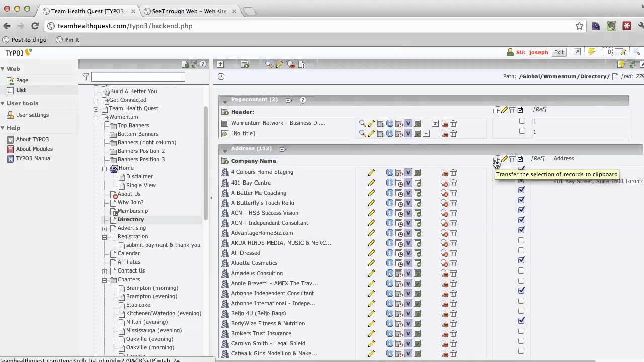The height and width of the screenshot is (362, 644).
Task: Delete 401 Bay Centre record
Action: coord(453,183)
